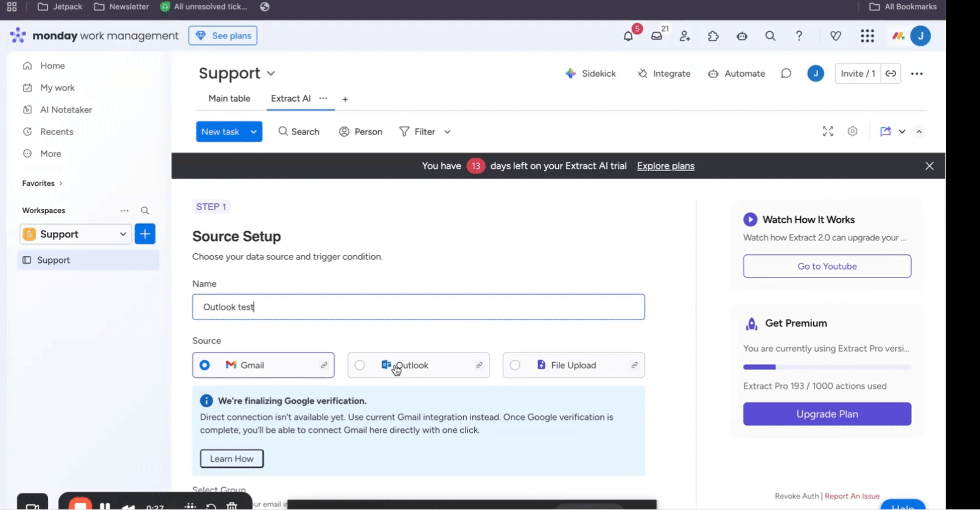The height and width of the screenshot is (510, 980).
Task: Select the Gmail source radio button
Action: (205, 365)
